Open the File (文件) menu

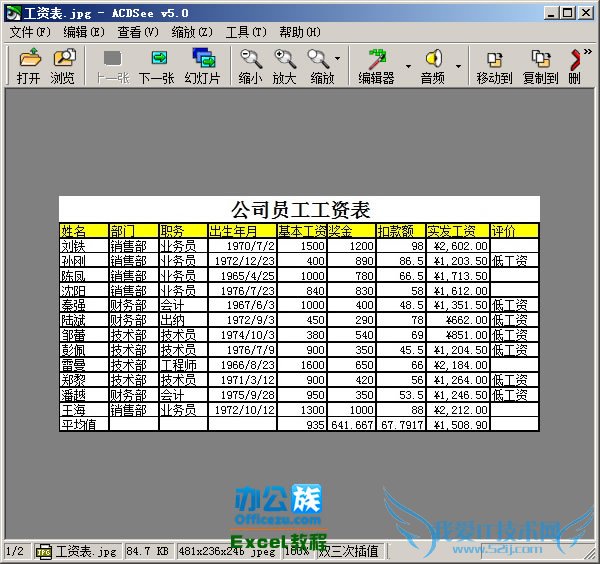(30, 32)
